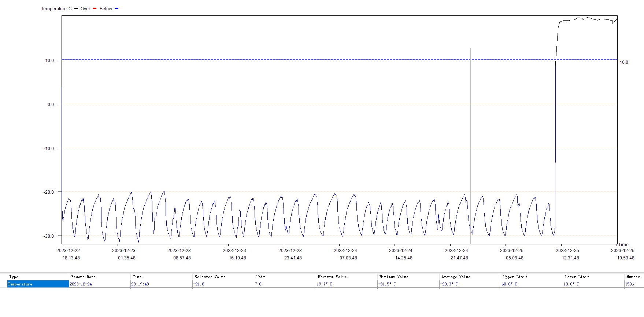Click the Over legend label
644x317 pixels.
click(x=85, y=9)
